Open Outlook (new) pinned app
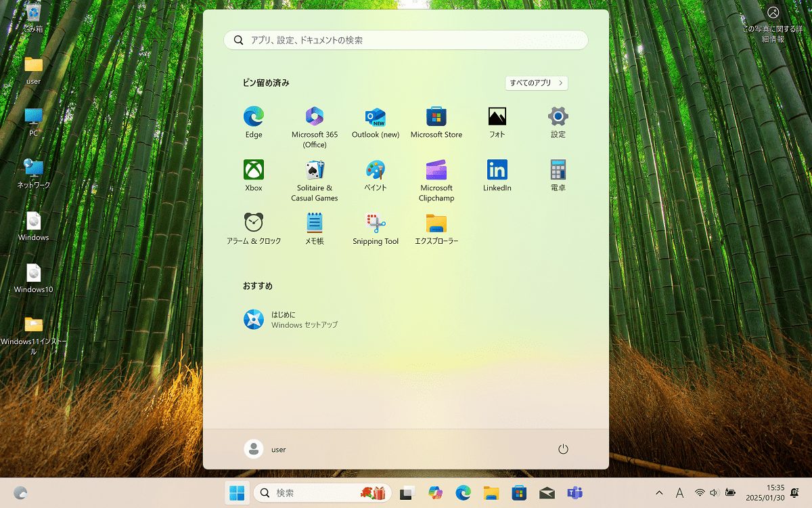The height and width of the screenshot is (508, 812). (376, 123)
